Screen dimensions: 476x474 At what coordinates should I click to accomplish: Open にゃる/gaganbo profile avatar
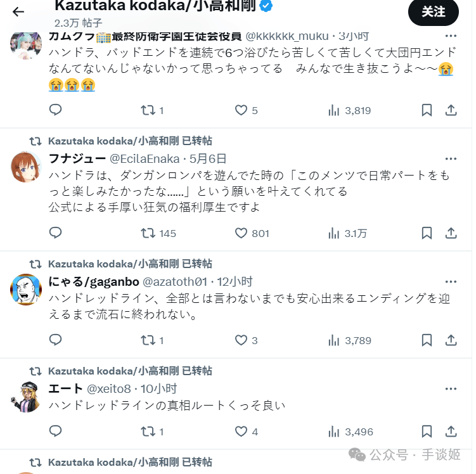26,290
